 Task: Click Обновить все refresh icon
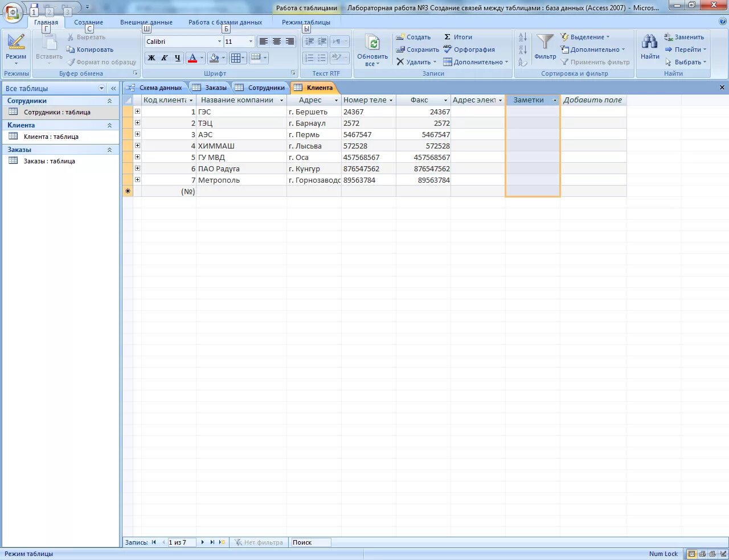373,43
